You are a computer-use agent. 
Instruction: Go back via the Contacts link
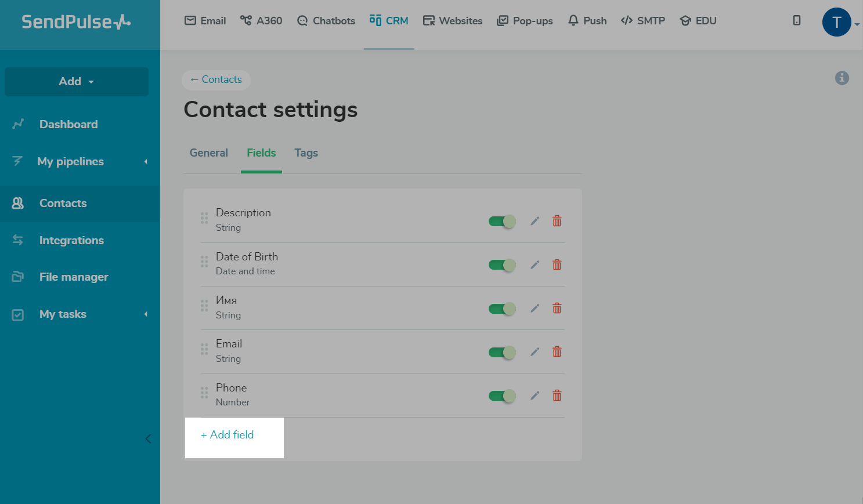point(216,80)
